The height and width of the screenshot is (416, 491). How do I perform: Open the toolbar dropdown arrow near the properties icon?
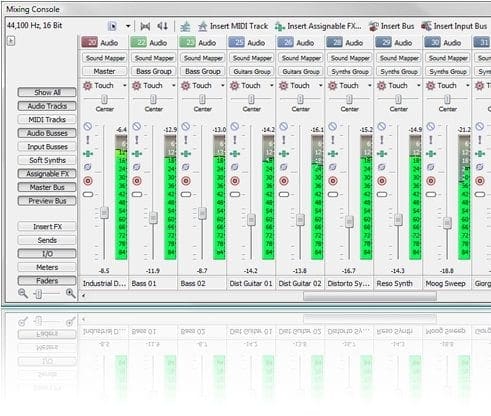click(128, 26)
